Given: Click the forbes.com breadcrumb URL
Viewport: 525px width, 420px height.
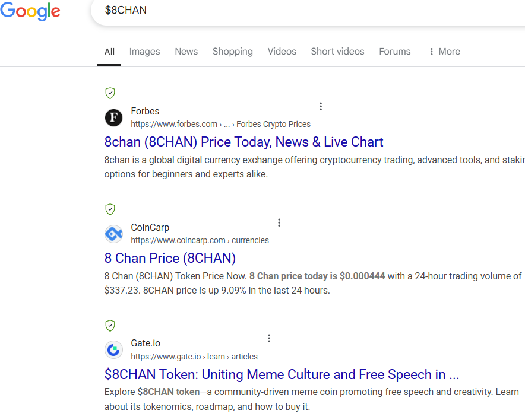Looking at the screenshot, I should click(x=221, y=124).
